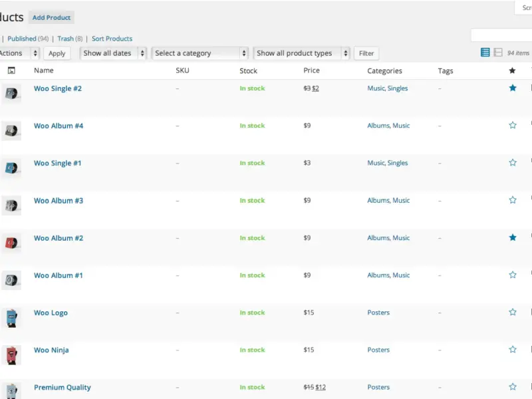
Task: Feature Woo Ninja via its star
Action: [x=513, y=350]
